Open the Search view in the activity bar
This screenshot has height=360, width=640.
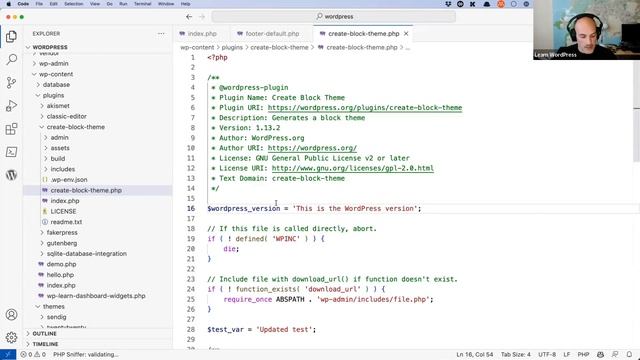click(x=11, y=60)
